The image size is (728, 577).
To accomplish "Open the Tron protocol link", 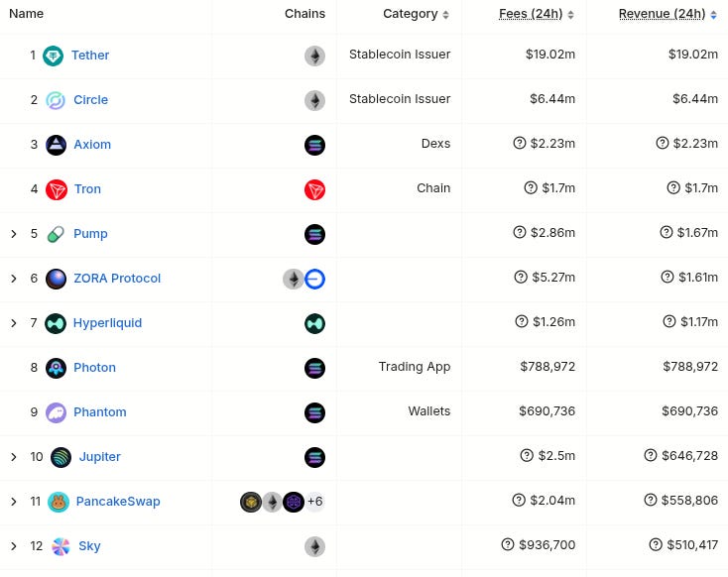I will (87, 189).
